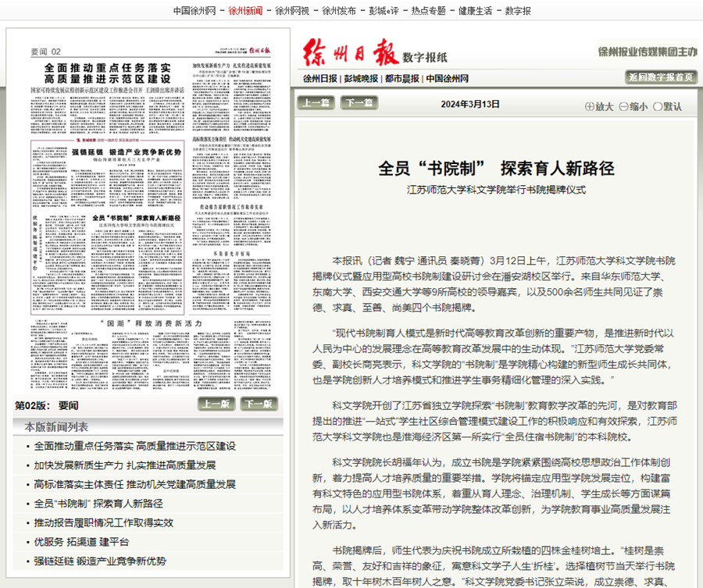Image resolution: width=703 pixels, height=588 pixels.
Task: Switch to 彭城晚报 newspaper tab
Action: click(360, 79)
